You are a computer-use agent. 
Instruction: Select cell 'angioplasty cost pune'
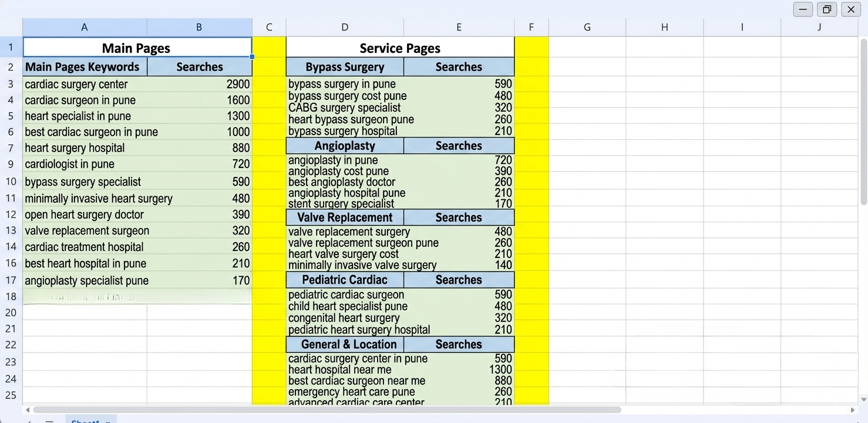click(x=338, y=171)
